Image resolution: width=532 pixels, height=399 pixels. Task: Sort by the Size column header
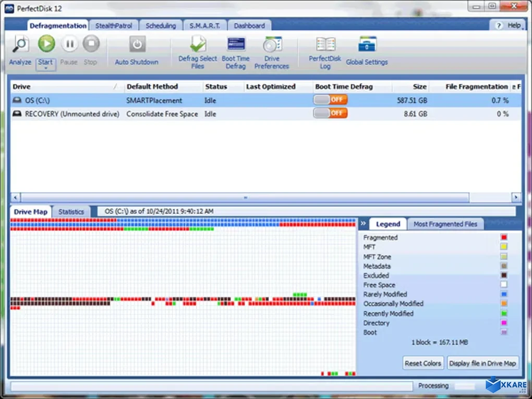pyautogui.click(x=410, y=87)
